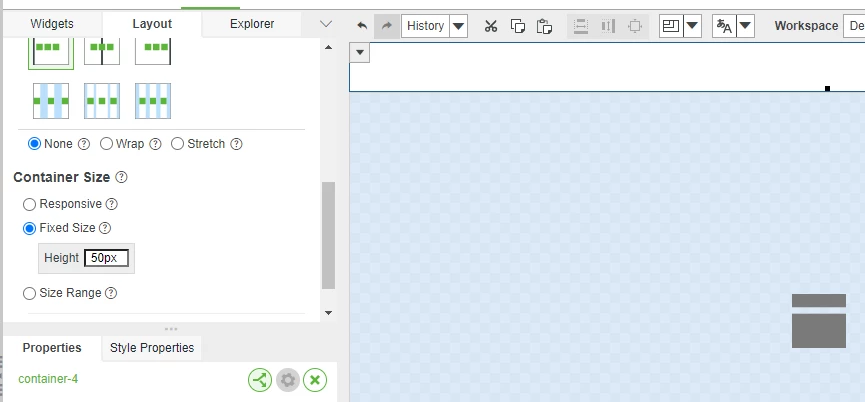
Task: Click the Layout panel scroll down arrow
Action: pyautogui.click(x=328, y=313)
